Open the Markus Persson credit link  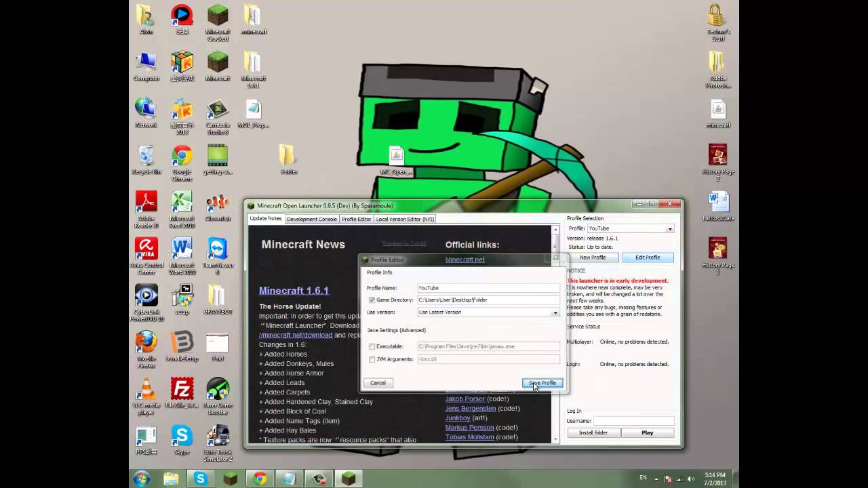click(x=469, y=427)
